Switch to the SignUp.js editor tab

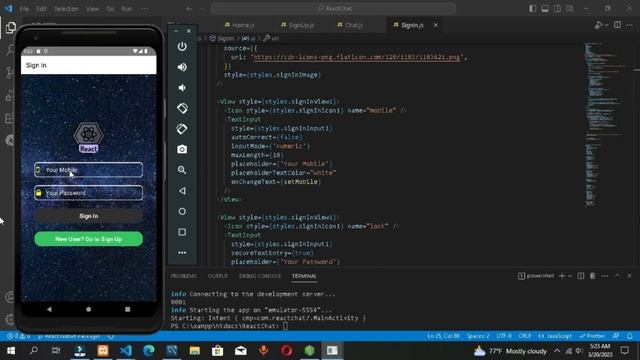298,25
